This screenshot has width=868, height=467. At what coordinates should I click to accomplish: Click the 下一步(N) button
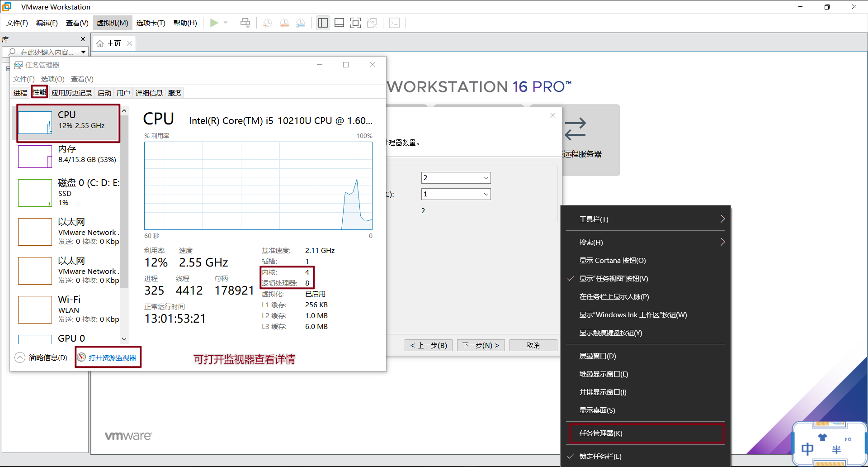(481, 345)
